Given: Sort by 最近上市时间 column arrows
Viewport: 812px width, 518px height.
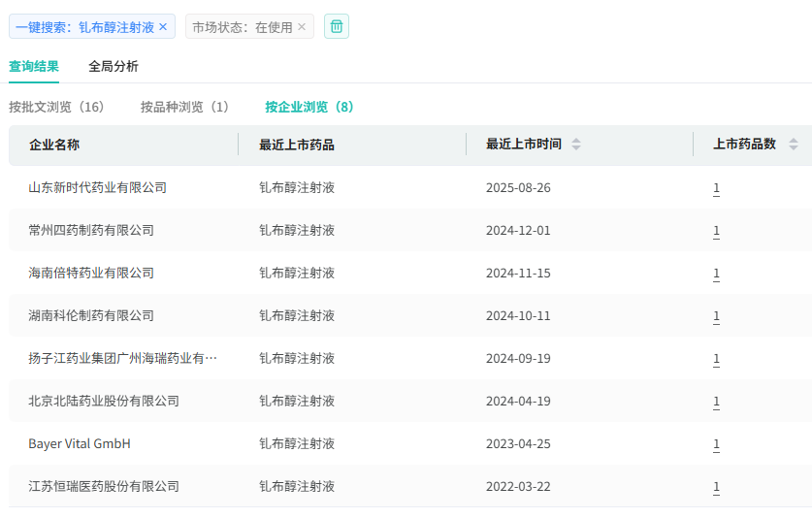Looking at the screenshot, I should pos(576,145).
